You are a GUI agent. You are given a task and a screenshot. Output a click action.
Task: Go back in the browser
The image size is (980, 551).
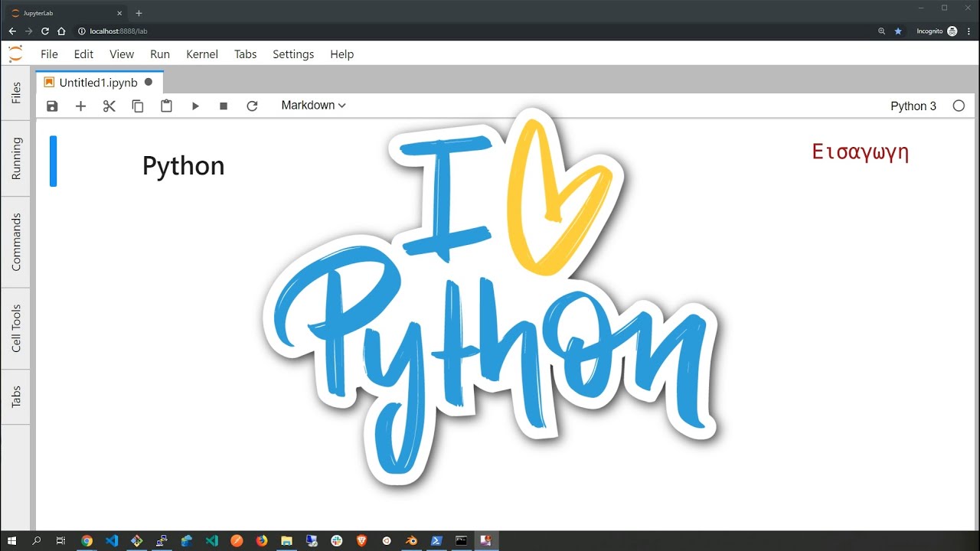tap(12, 31)
